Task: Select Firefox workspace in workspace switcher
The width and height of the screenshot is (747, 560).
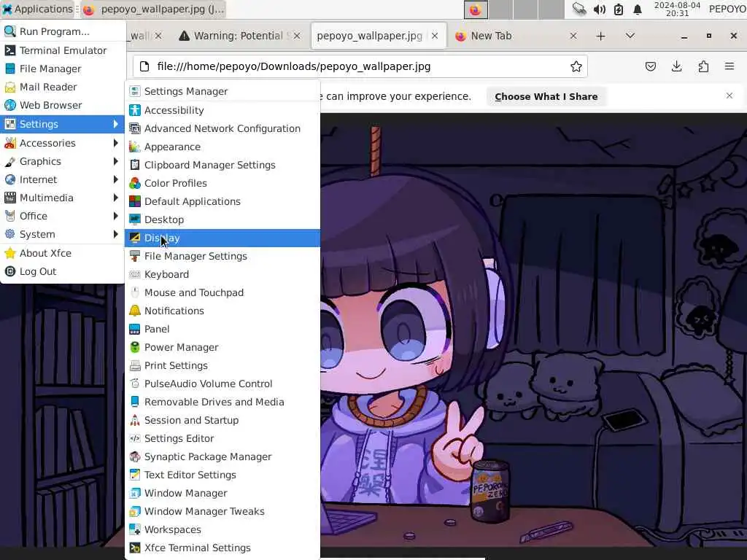Action: coord(476,9)
